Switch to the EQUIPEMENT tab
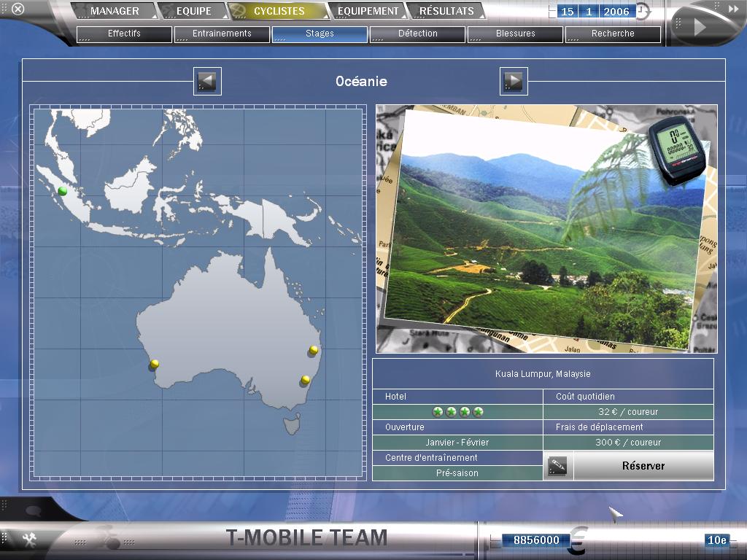Viewport: 747px width, 560px height. (367, 11)
